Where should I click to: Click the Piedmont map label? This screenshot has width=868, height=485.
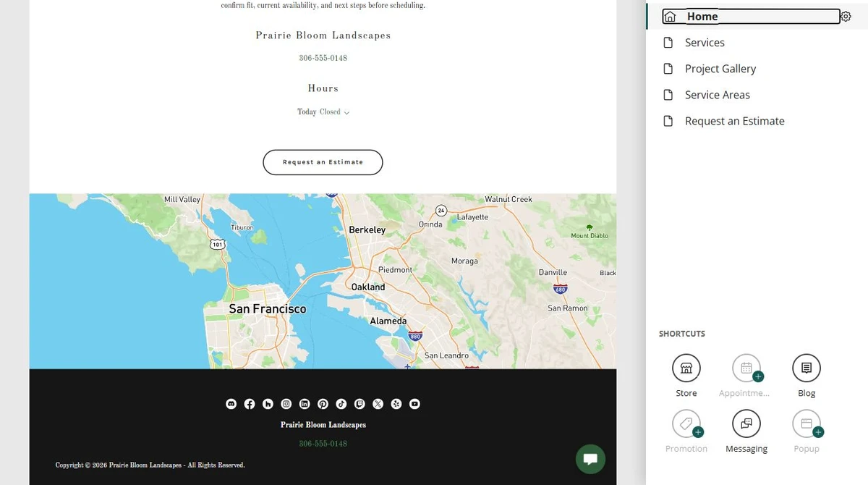pos(395,269)
